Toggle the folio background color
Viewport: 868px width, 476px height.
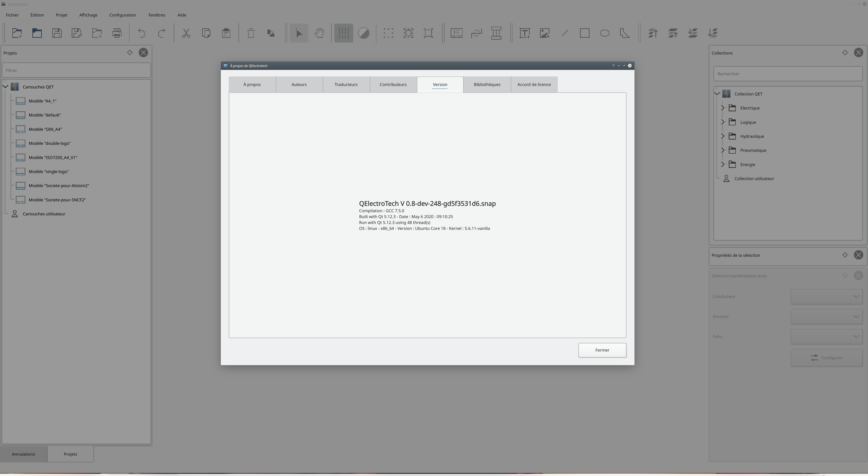click(363, 33)
